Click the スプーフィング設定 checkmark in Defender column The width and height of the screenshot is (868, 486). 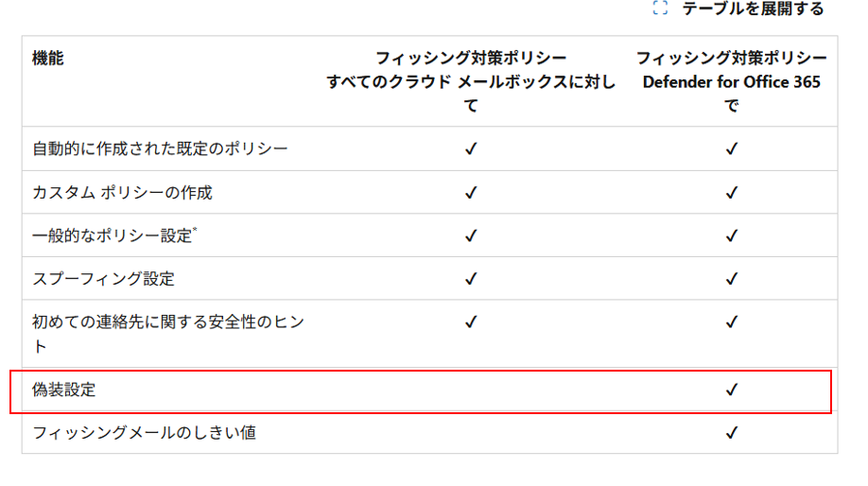[731, 279]
